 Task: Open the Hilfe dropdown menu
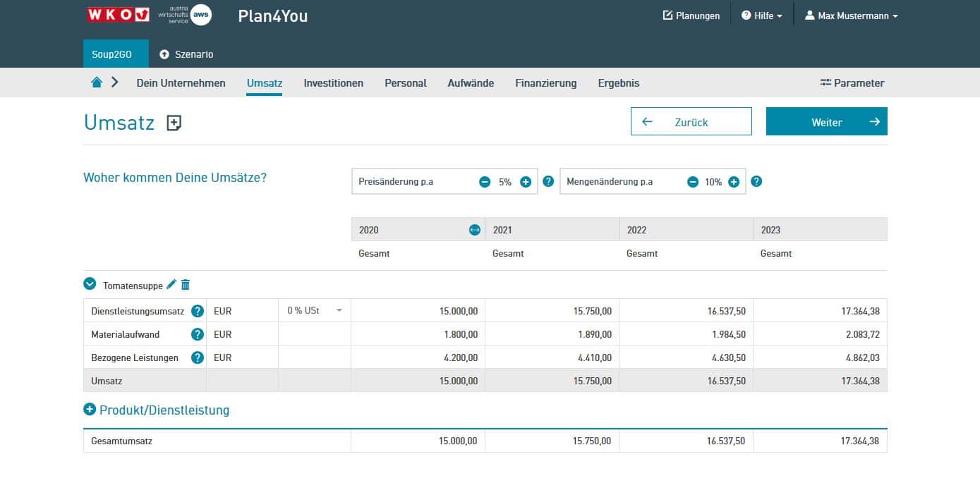762,16
